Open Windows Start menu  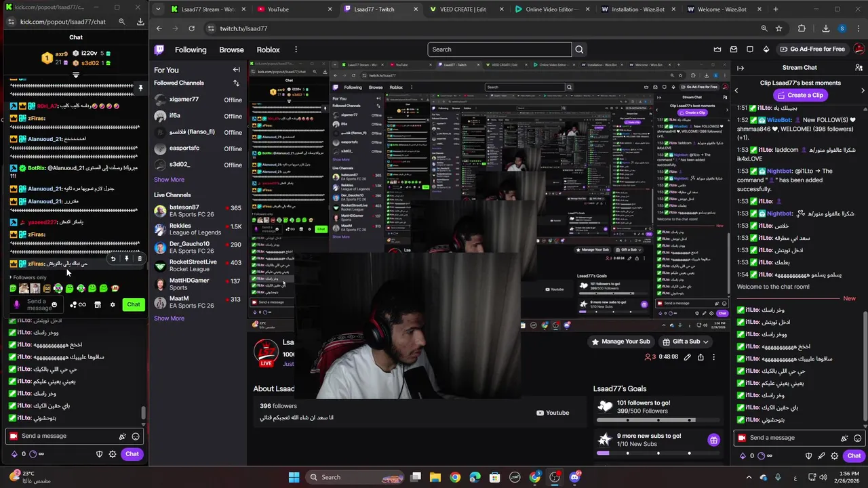click(294, 477)
